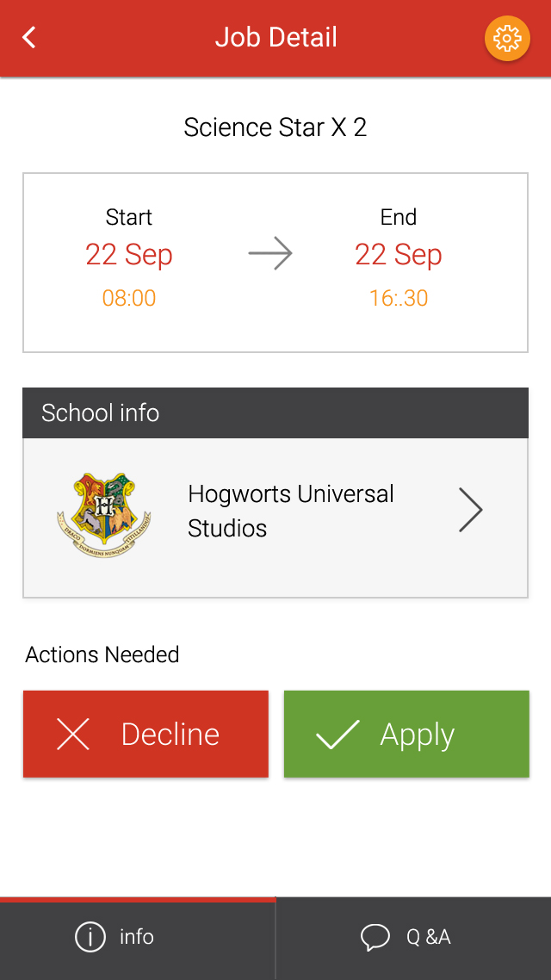Tap the back arrow icon
The height and width of the screenshot is (980, 551).
(x=29, y=38)
